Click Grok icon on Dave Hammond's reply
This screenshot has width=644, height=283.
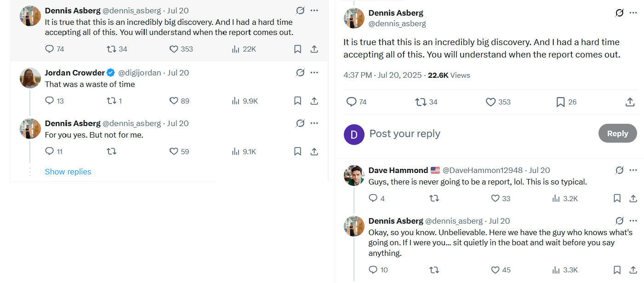[619, 170]
